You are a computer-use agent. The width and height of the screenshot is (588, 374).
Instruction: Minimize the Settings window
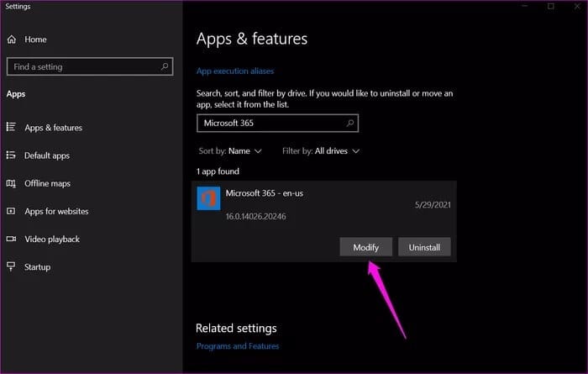tap(524, 6)
